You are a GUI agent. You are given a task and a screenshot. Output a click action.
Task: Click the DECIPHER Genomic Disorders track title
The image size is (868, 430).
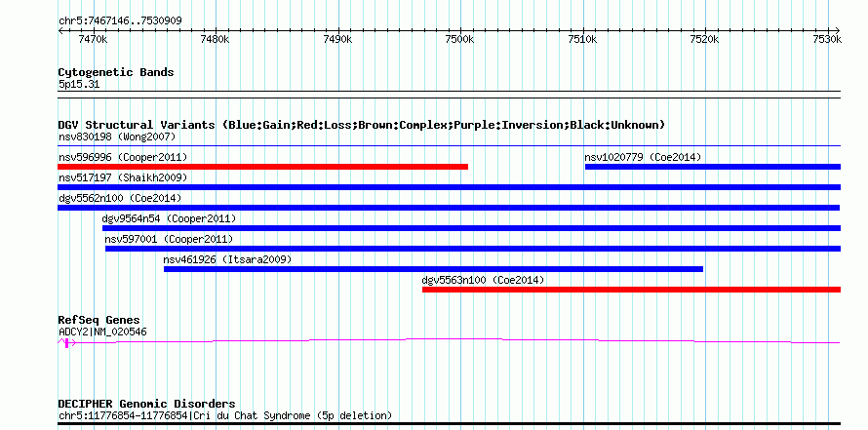click(x=146, y=404)
